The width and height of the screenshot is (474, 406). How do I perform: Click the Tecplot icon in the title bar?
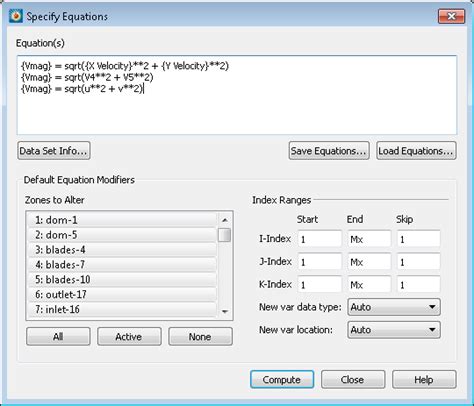tap(16, 16)
